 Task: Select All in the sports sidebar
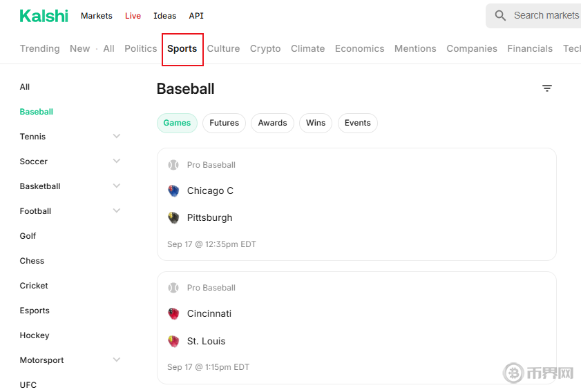pyautogui.click(x=24, y=87)
